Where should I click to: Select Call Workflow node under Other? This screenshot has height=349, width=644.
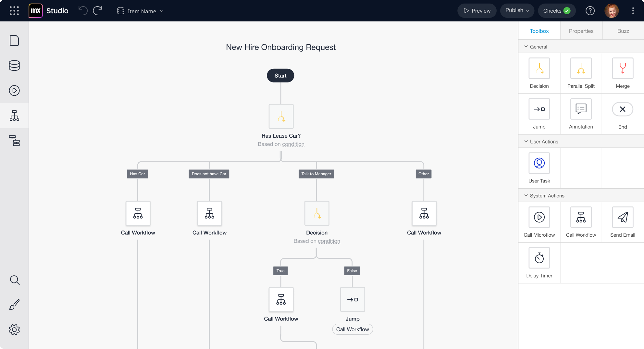[x=424, y=213]
